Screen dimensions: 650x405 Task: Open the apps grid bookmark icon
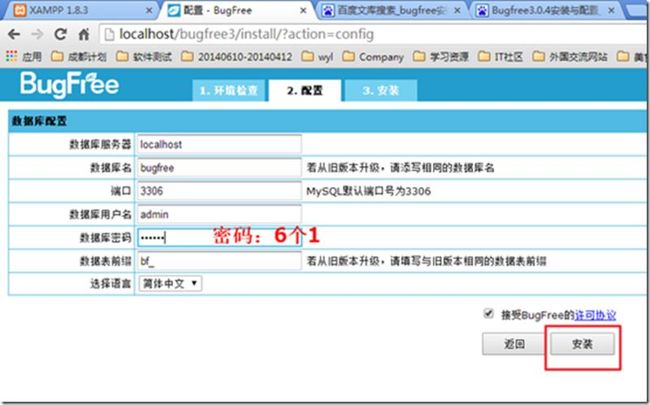pos(12,56)
